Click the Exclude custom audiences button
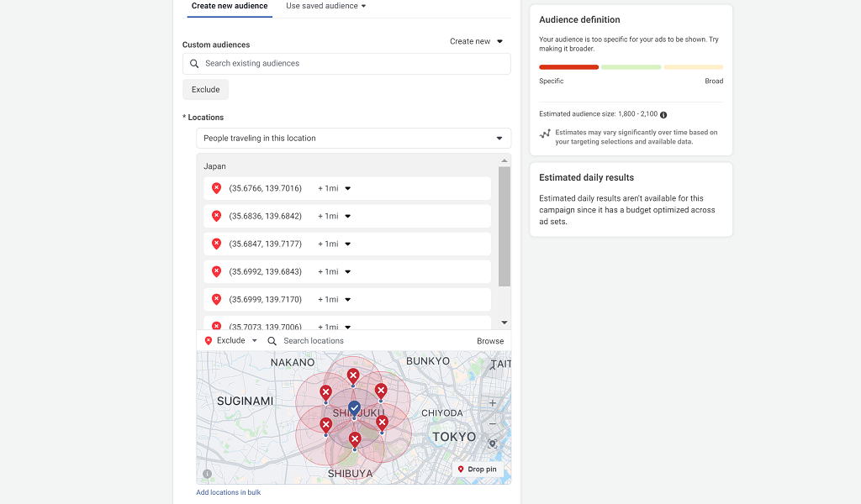The height and width of the screenshot is (504, 861). tap(205, 89)
